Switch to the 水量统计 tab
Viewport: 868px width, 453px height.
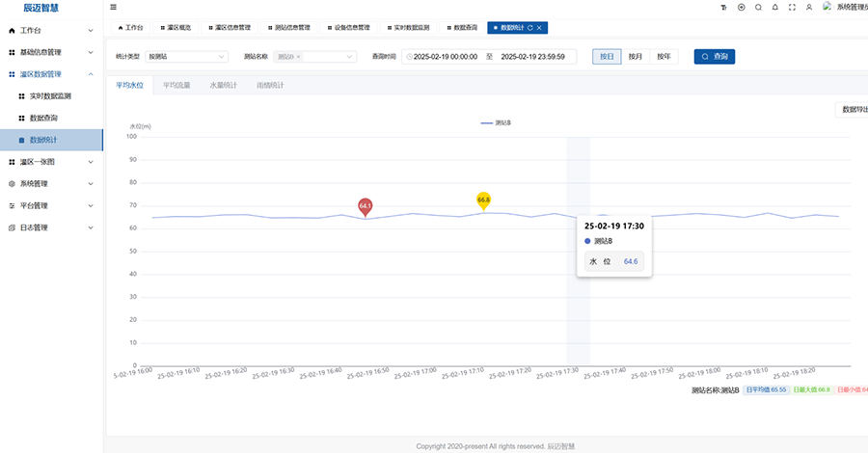click(x=223, y=85)
